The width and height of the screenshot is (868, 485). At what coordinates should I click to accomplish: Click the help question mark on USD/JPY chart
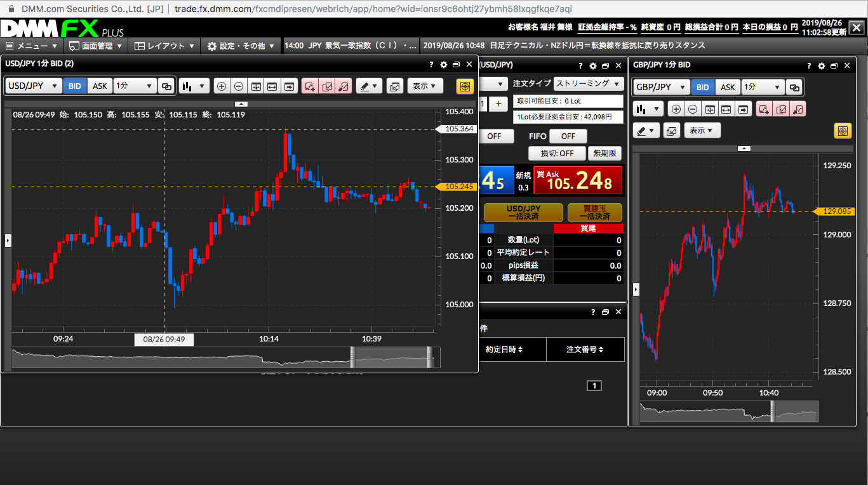(431, 64)
